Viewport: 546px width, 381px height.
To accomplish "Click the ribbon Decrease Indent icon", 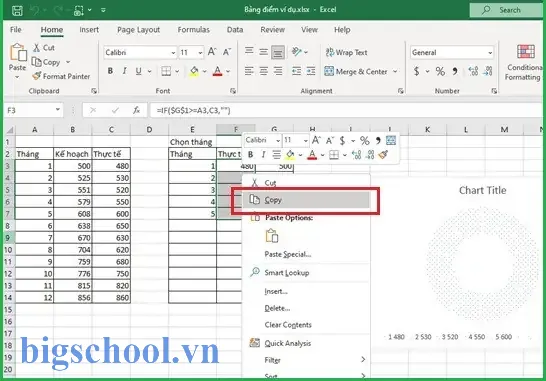I will 296,71.
